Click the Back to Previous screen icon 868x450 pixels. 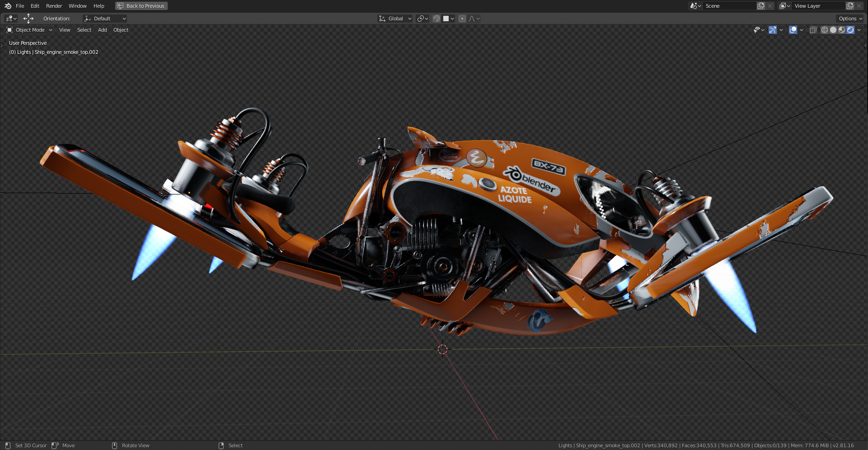click(120, 6)
